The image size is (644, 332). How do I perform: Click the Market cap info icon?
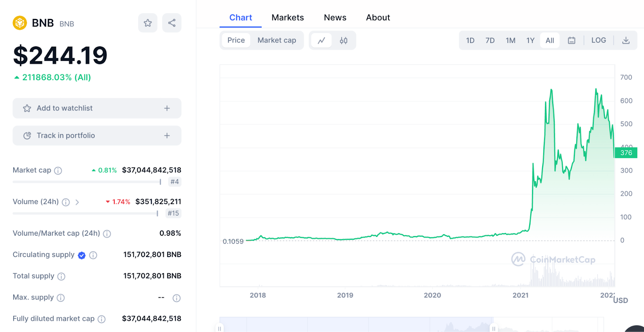(58, 170)
